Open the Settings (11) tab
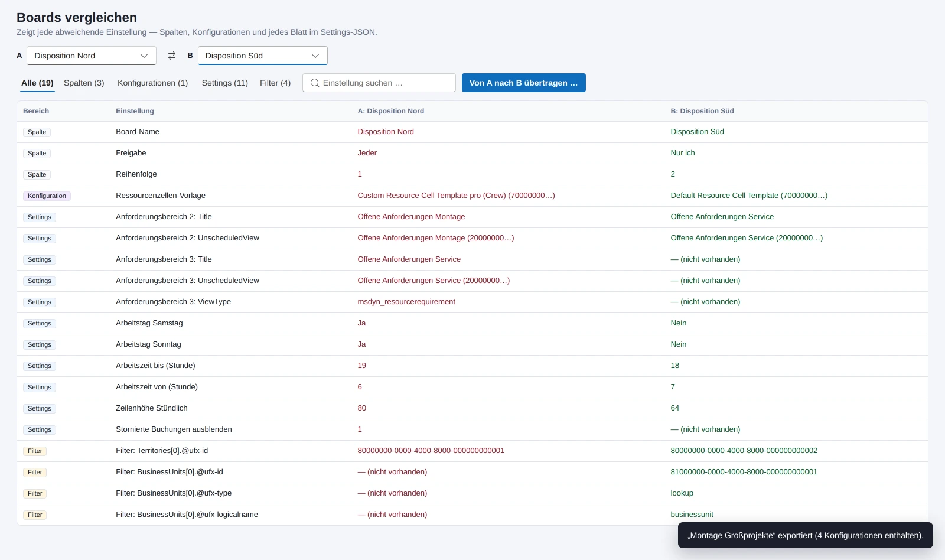This screenshot has height=560, width=945. pyautogui.click(x=225, y=83)
